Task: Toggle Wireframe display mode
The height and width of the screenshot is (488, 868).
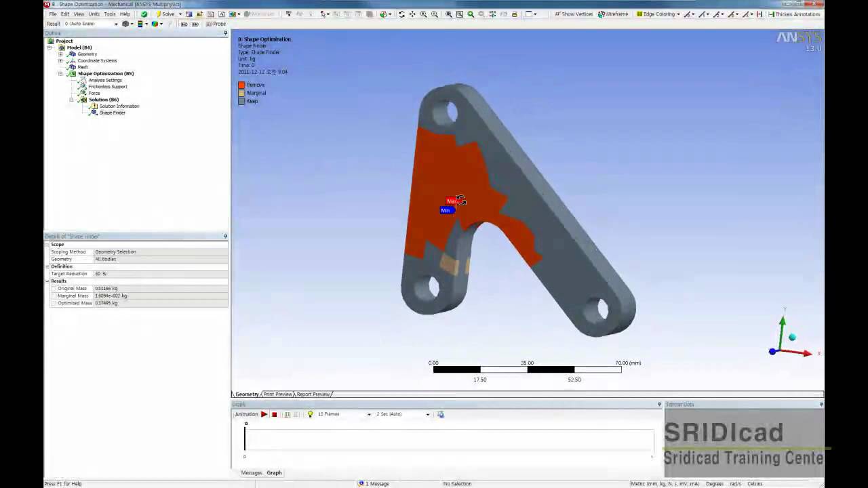Action: (x=614, y=14)
